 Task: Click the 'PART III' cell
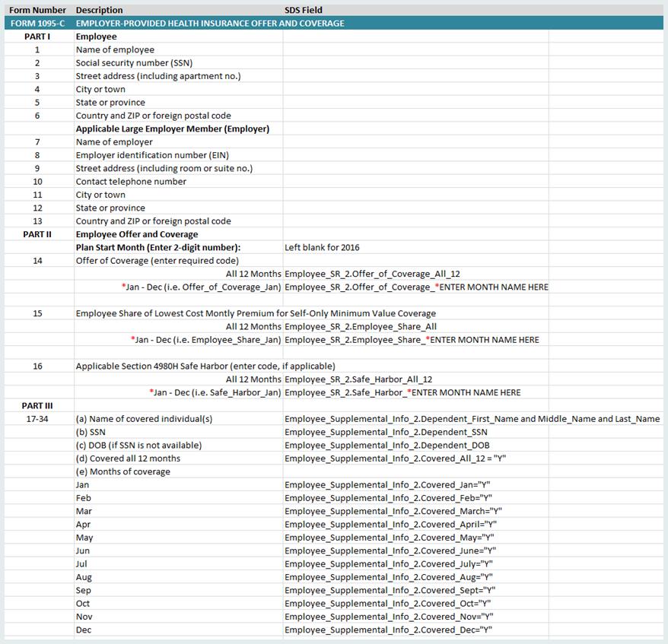click(x=37, y=406)
